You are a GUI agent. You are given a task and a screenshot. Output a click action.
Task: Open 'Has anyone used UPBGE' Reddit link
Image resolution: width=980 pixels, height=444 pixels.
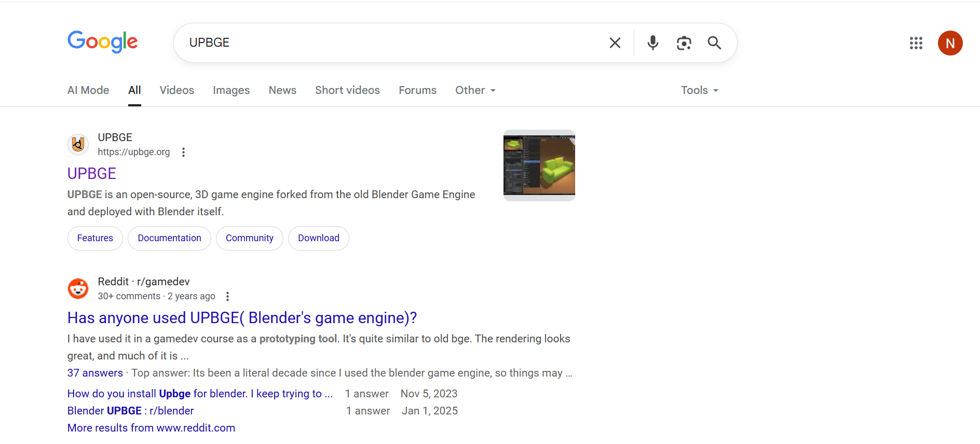tap(242, 317)
